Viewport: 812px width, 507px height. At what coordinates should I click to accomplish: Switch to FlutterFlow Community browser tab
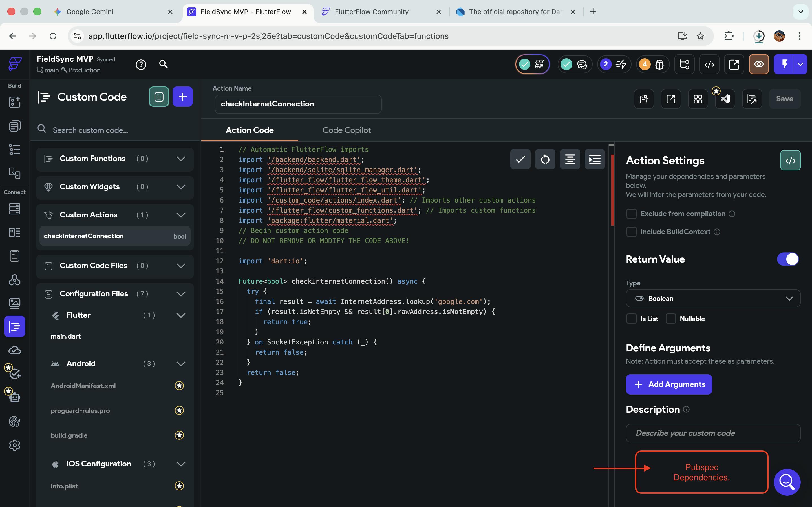371,12
